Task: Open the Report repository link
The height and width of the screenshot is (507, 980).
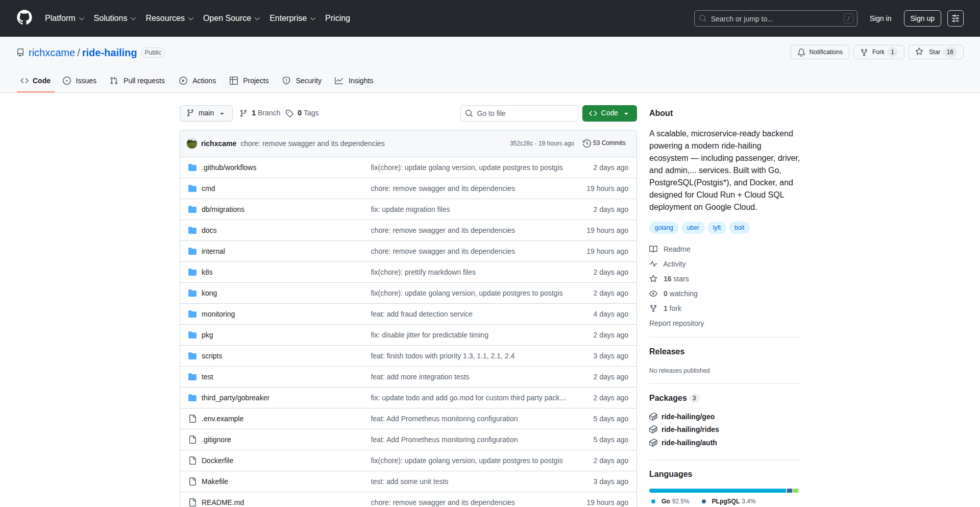Action: (676, 323)
